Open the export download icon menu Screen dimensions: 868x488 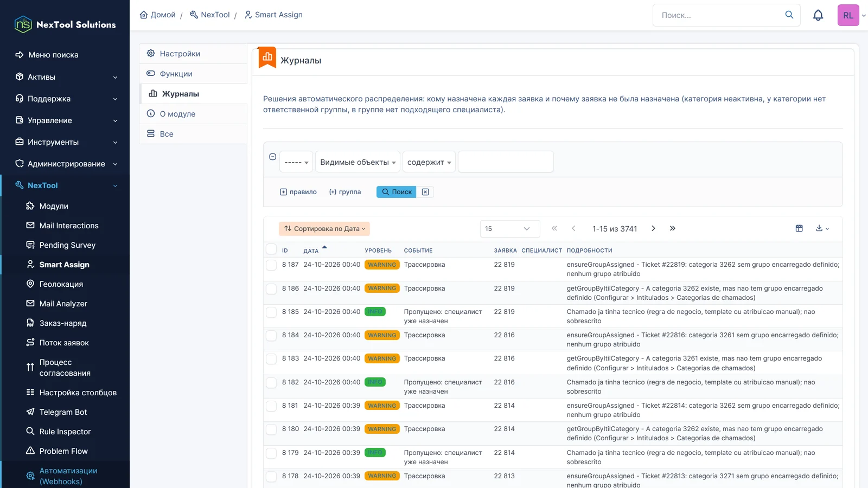tap(822, 228)
